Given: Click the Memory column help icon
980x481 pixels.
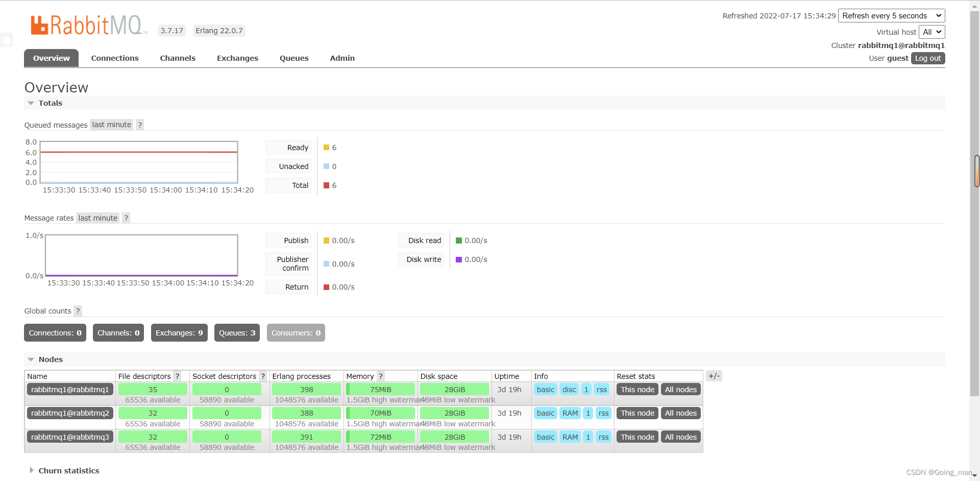Looking at the screenshot, I should coord(381,376).
